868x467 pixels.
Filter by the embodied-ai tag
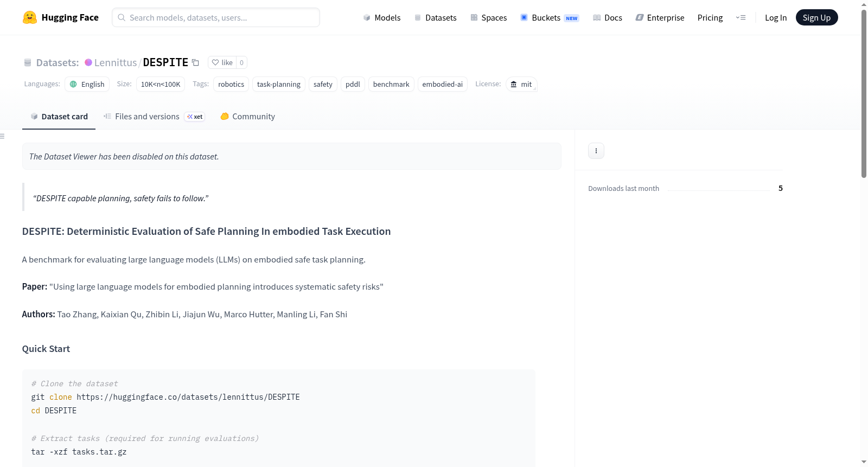443,84
